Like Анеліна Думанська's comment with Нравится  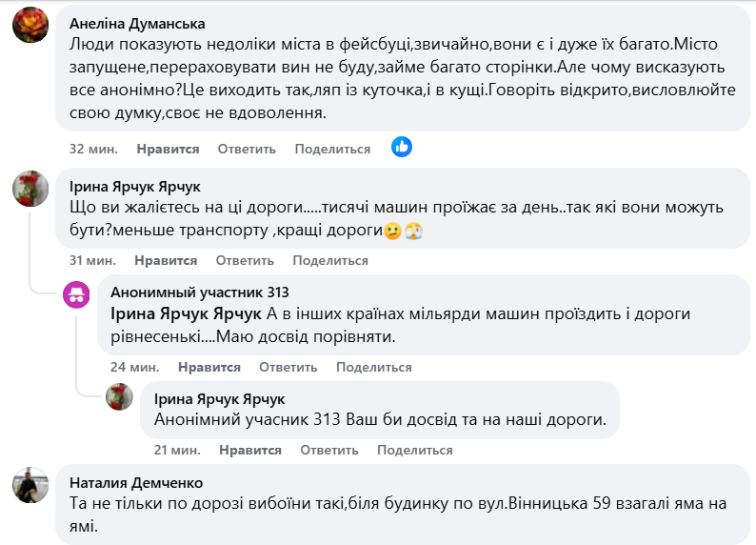(168, 150)
